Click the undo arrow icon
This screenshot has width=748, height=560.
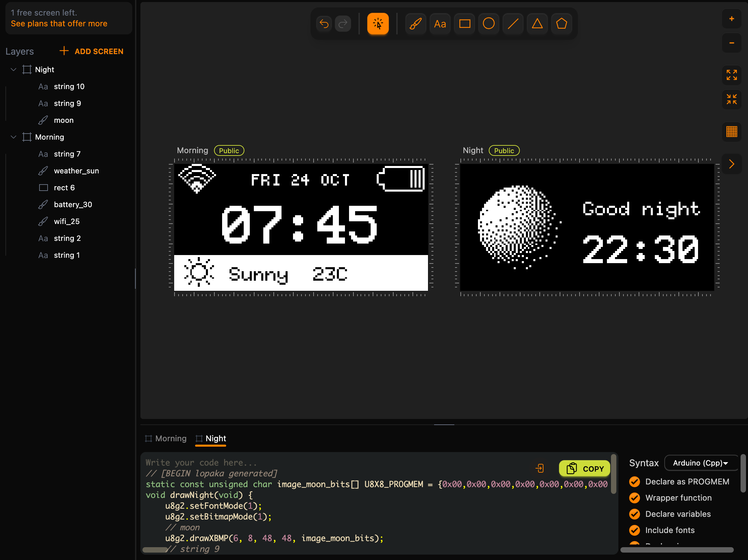coord(324,24)
